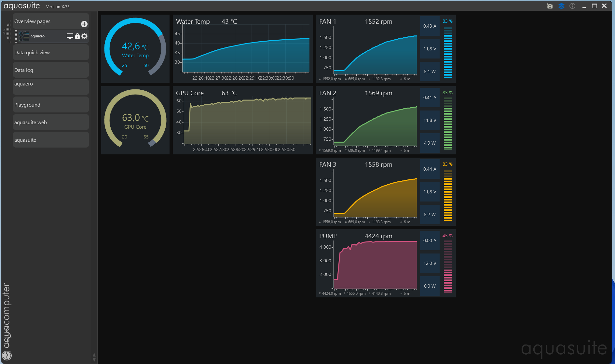This screenshot has width=615, height=364.
Task: Click the monitor icon on aquaero page
Action: coord(70,36)
